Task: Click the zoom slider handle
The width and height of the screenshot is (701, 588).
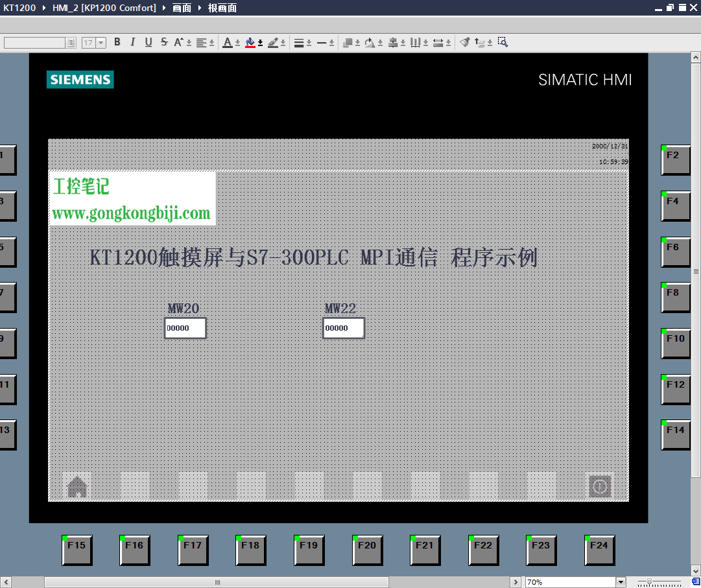Action: pyautogui.click(x=649, y=582)
